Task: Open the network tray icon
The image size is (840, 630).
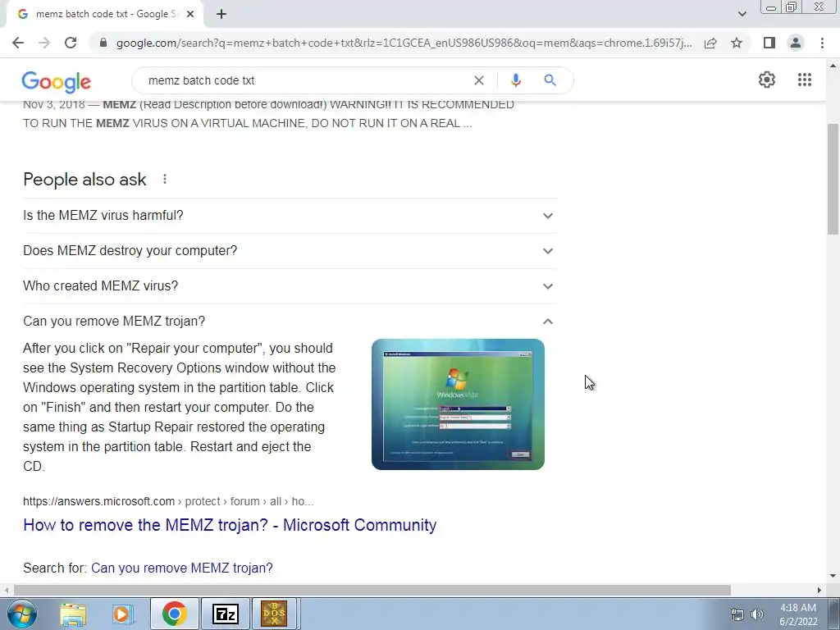Action: [737, 614]
